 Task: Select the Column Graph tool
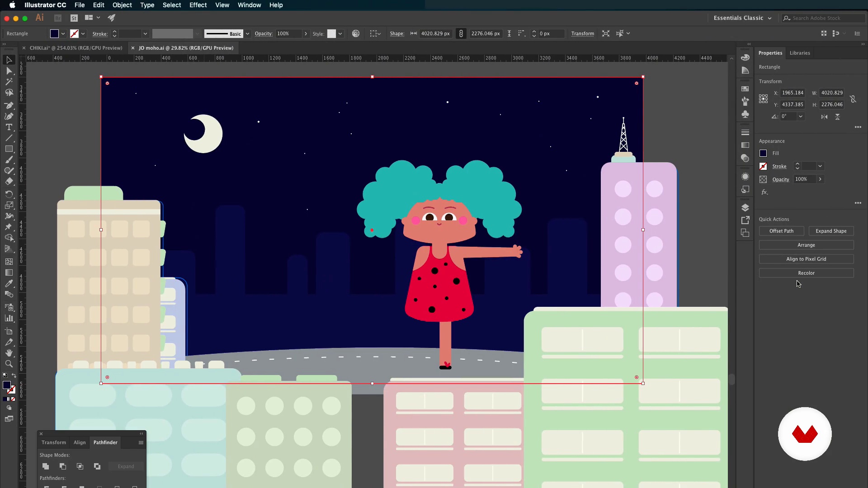[9, 318]
